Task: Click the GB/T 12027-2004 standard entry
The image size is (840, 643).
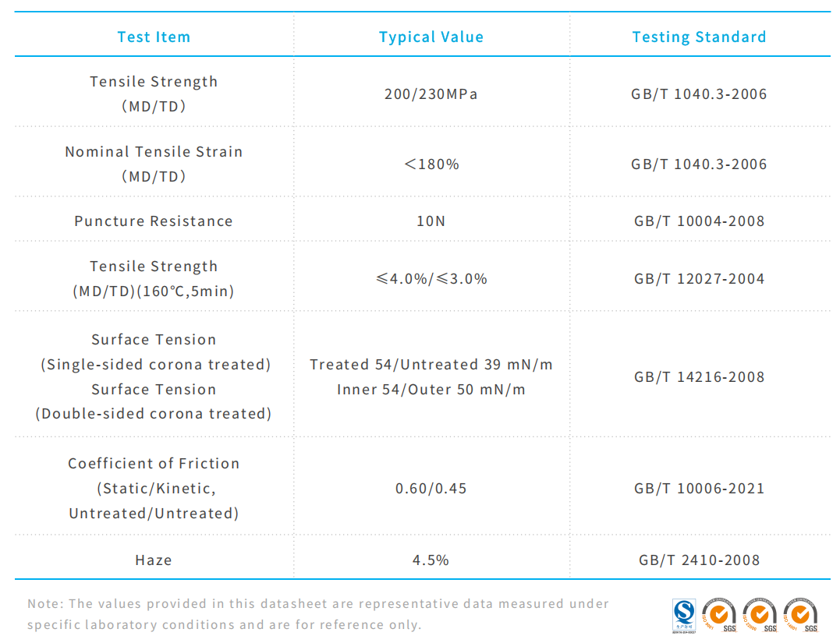Action: tap(699, 279)
